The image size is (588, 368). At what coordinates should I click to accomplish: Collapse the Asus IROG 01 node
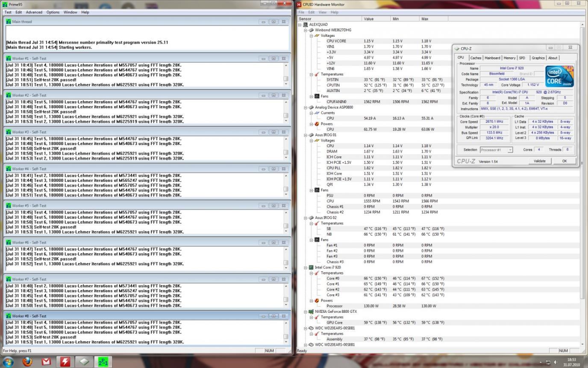306,135
